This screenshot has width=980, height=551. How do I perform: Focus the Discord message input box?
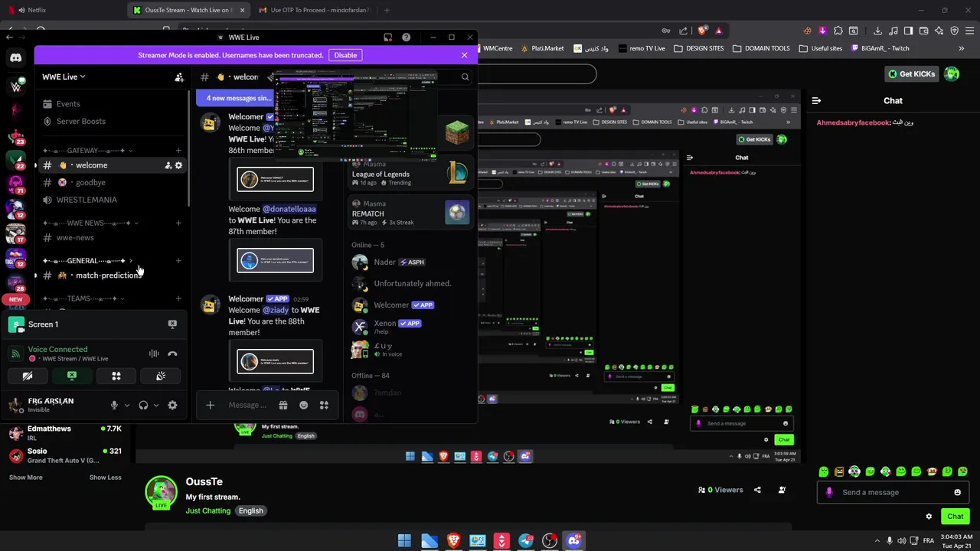click(x=247, y=405)
